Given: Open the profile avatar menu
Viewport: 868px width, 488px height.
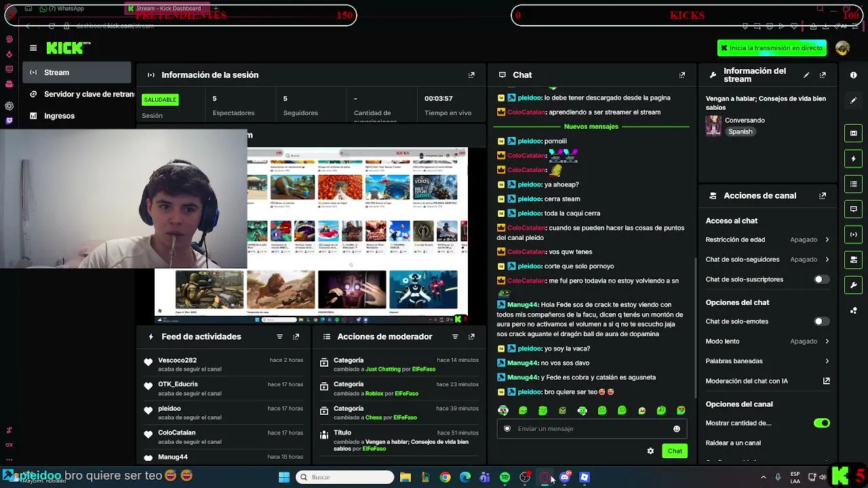Looking at the screenshot, I should point(843,48).
